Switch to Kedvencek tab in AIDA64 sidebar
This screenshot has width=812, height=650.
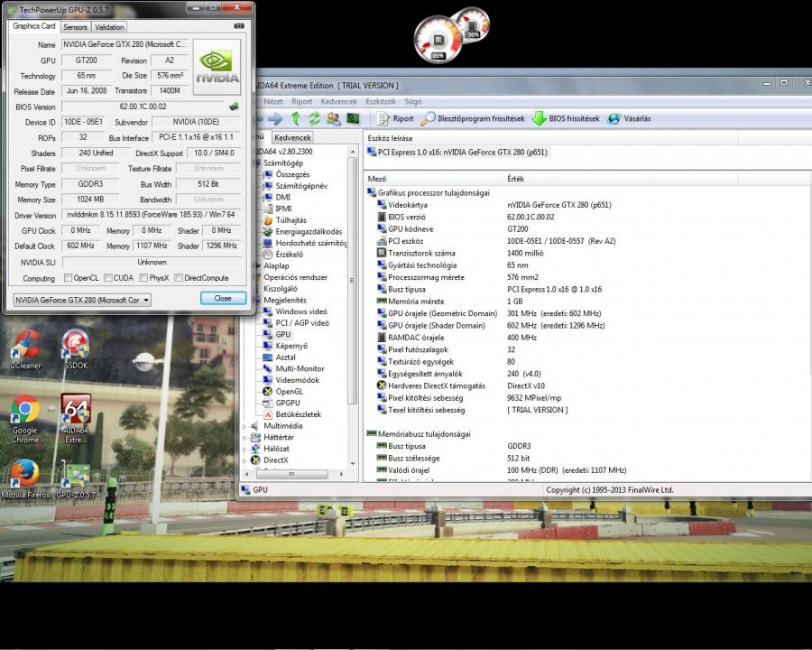292,137
